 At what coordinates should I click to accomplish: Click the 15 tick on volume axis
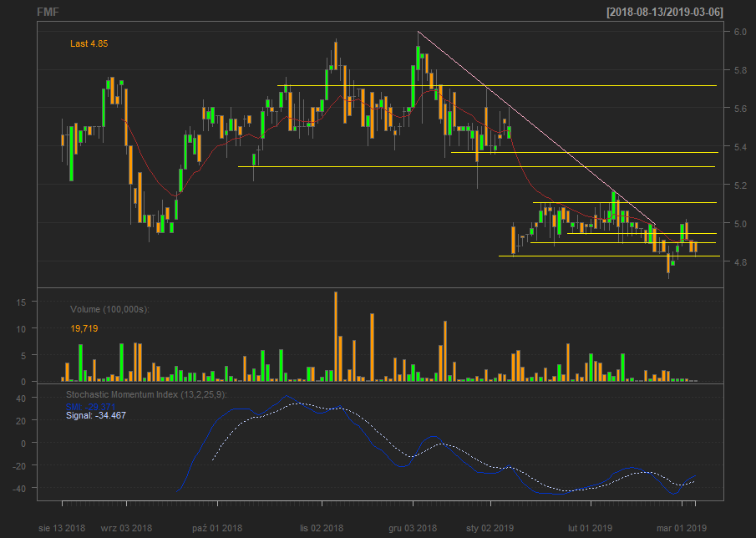pos(20,302)
